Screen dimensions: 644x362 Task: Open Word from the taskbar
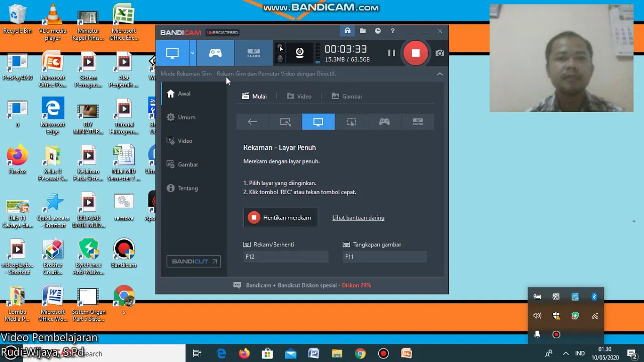tap(313, 353)
